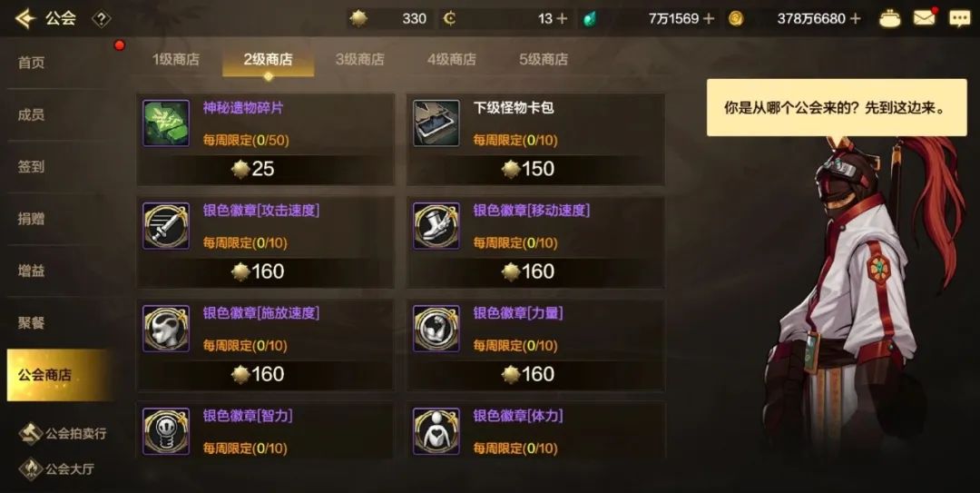Open the mail envelope icon
The width and height of the screenshot is (980, 493).
926,18
